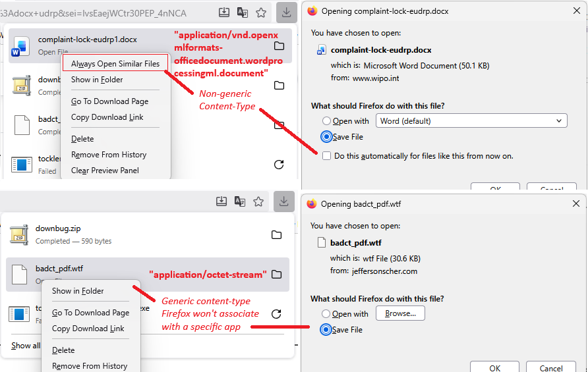Viewport: 588px width, 372px height.
Task: Click the Word document icon of complaint-lock-eudrp1.docx
Action: (20, 47)
